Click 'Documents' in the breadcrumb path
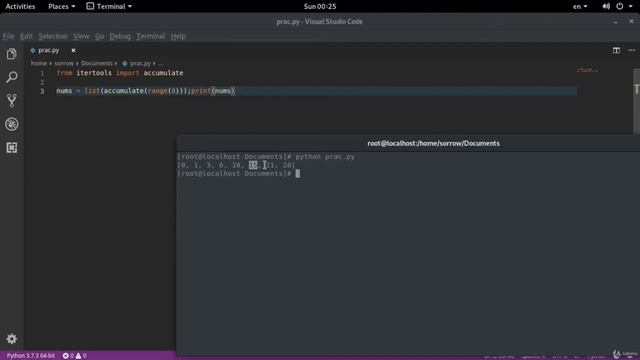The image size is (640, 360). pos(97,63)
